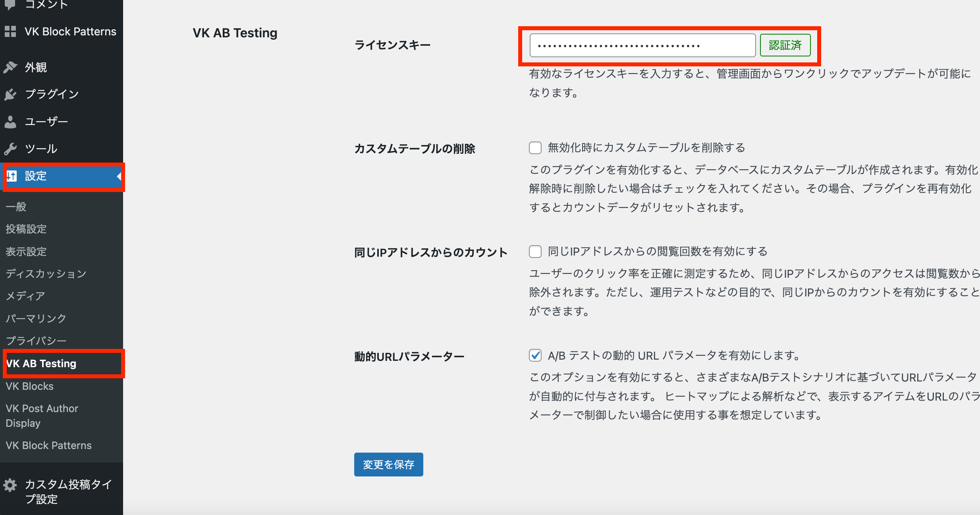Viewport: 980px width, 515px height.
Task: Open the 一般 settings page
Action: (16, 207)
